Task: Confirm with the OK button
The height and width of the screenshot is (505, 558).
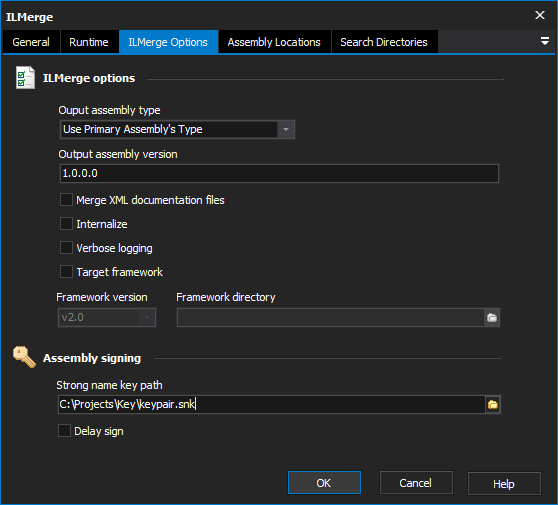Action: pos(324,483)
